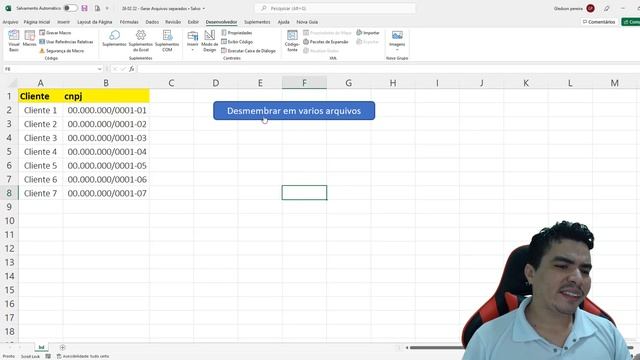
Task: Select column F header
Action: [x=304, y=83]
